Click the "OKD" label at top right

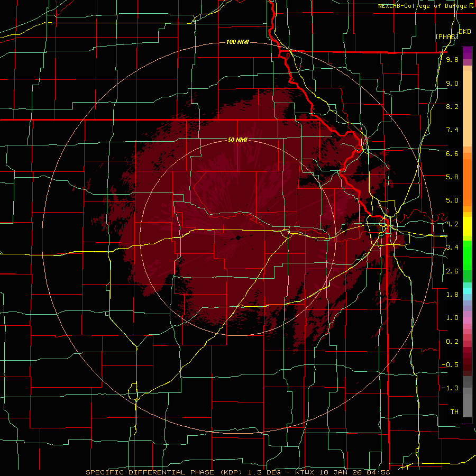point(465,32)
